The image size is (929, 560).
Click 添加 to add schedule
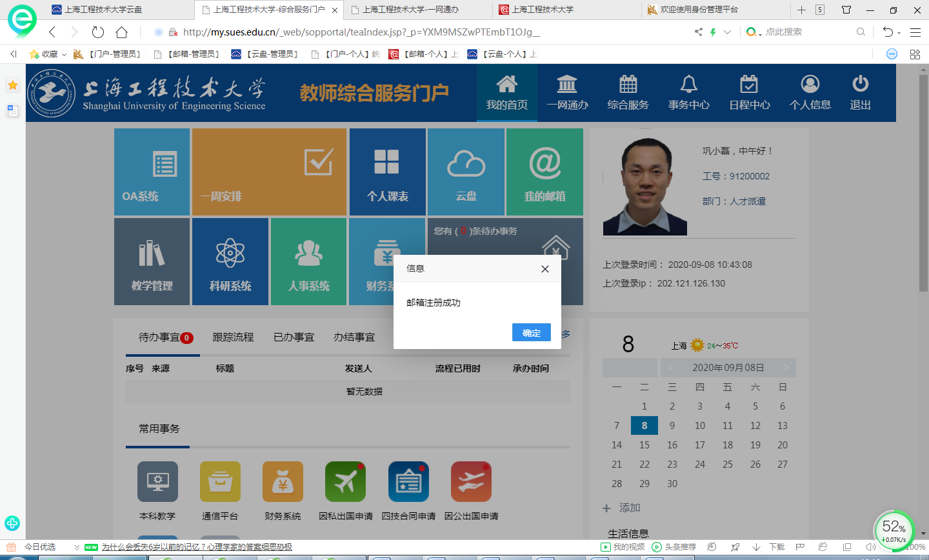tap(622, 508)
